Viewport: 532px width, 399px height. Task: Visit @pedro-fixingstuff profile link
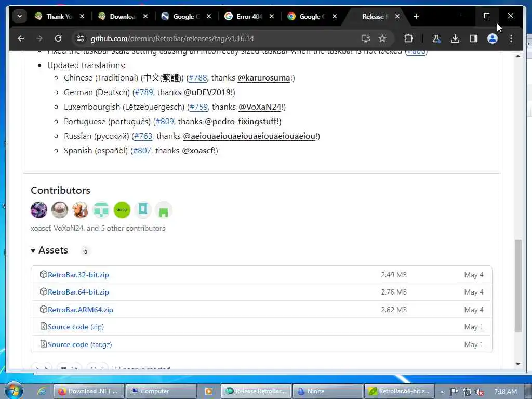[241, 122]
